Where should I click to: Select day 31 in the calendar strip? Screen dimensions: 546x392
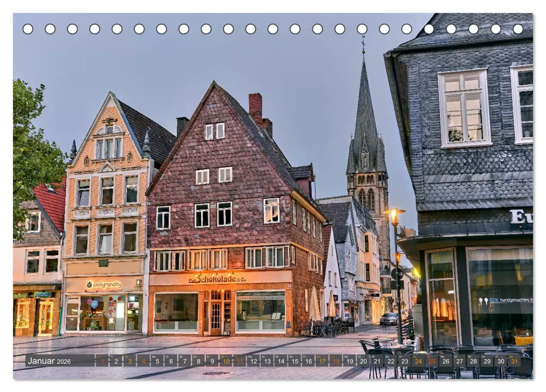514,361
